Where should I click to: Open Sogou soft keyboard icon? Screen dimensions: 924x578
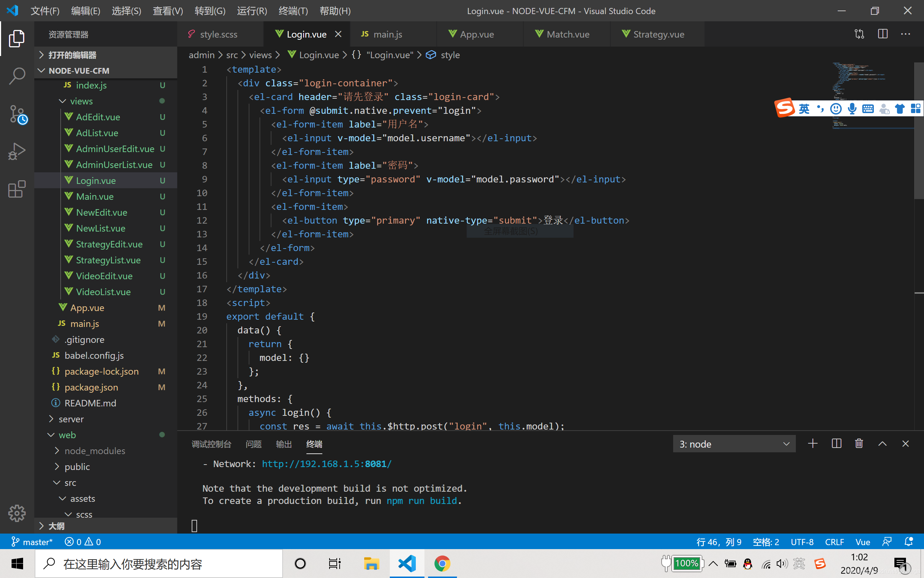coord(868,109)
